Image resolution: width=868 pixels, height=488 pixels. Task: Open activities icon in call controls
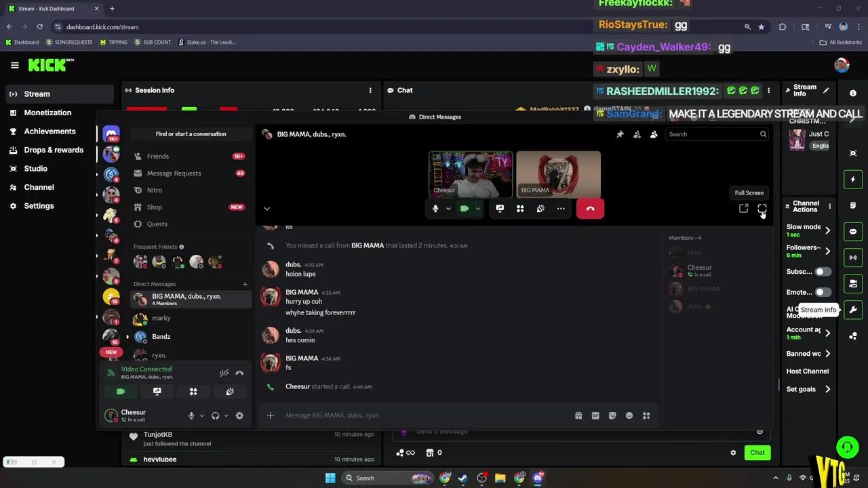tap(520, 209)
